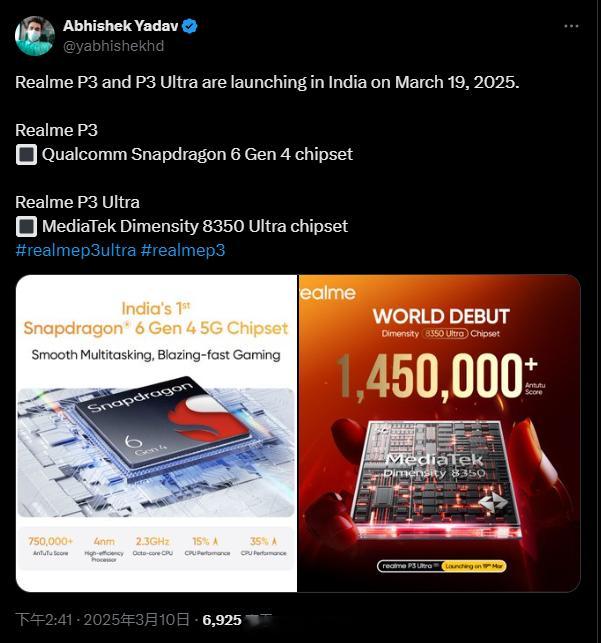Screen dimensions: 601x643
Task: Click the 6,925 view count
Action: pyautogui.click(x=222, y=620)
